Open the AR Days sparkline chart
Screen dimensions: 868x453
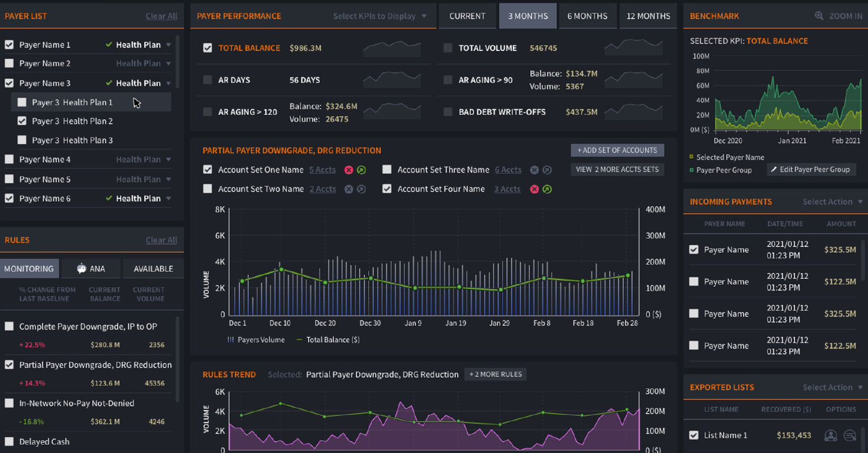coord(392,80)
